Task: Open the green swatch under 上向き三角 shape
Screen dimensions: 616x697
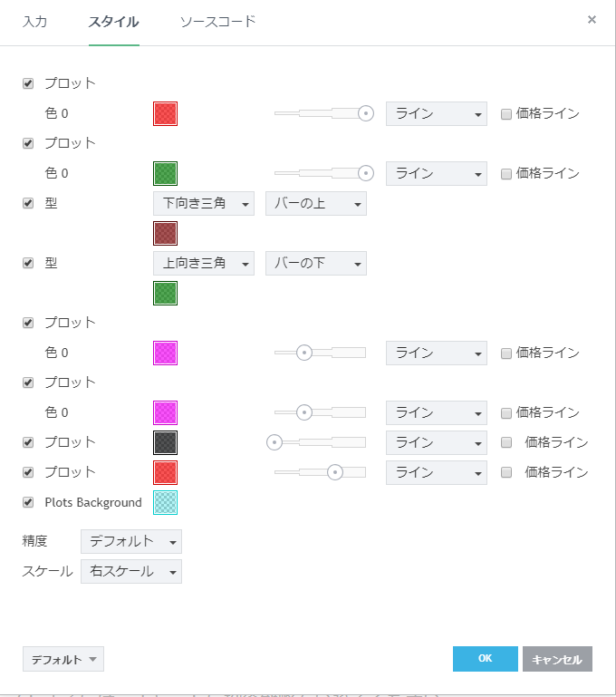Action: (165, 294)
